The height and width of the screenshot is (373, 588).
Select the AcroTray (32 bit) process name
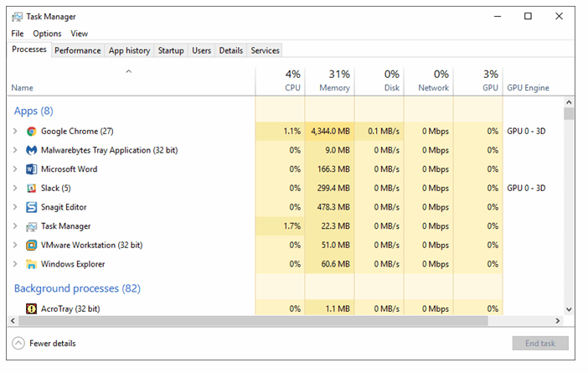(70, 308)
